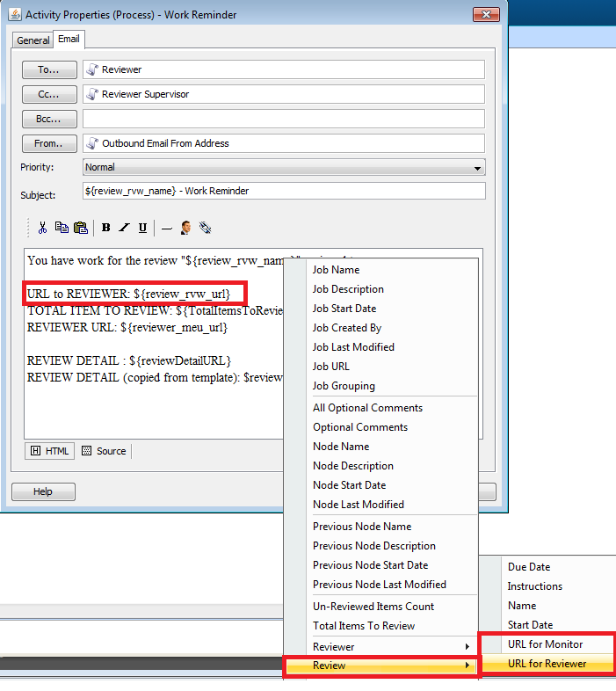Image resolution: width=616 pixels, height=691 pixels.
Task: Switch to the Source view tab
Action: coord(104,451)
